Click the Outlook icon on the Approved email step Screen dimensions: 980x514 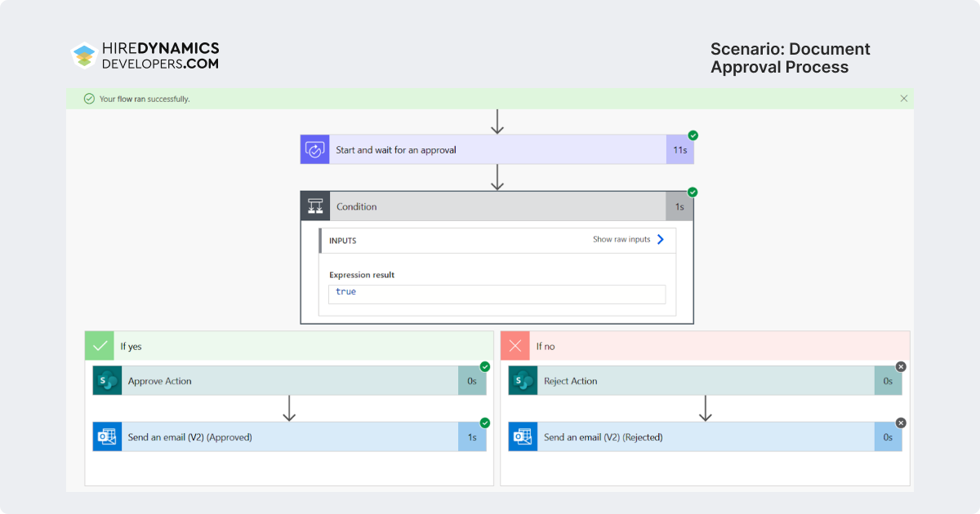tap(107, 437)
